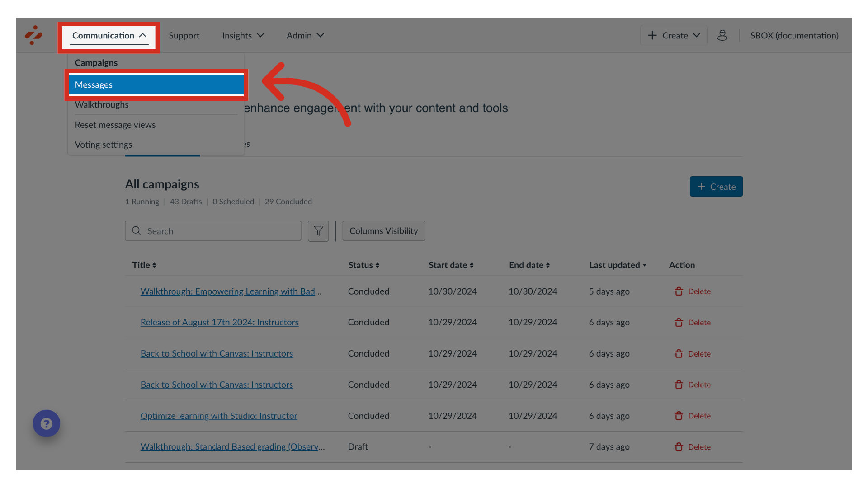Click the filter funnel icon beside search
This screenshot has width=868, height=488.
pos(318,230)
